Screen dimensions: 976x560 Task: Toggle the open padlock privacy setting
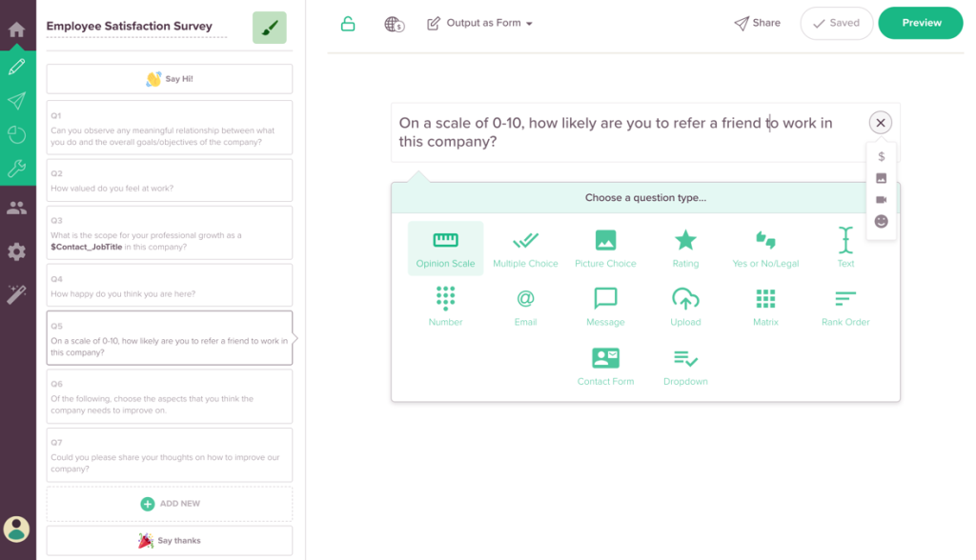click(348, 22)
